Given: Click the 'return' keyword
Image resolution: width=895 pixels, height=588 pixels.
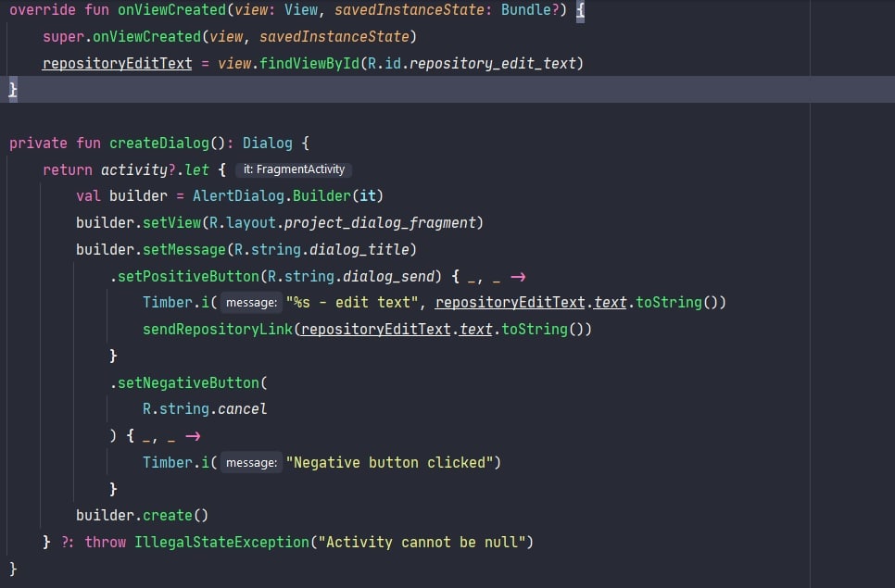Looking at the screenshot, I should (x=68, y=170).
